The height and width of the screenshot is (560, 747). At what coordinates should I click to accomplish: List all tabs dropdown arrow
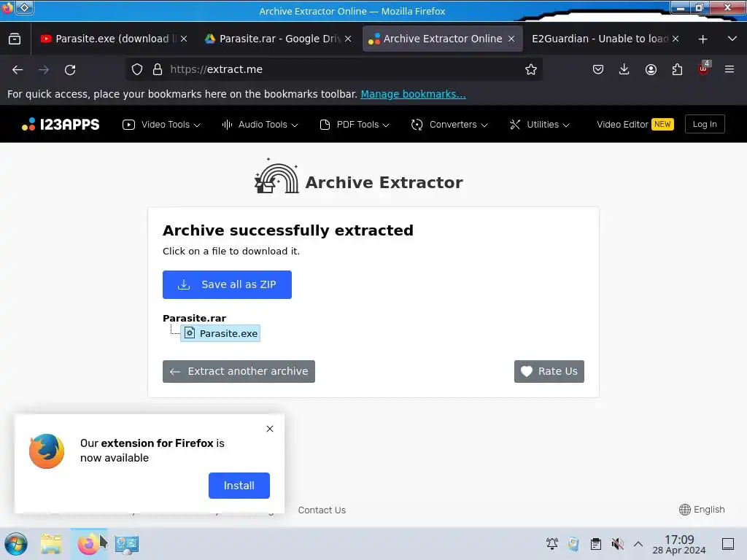click(x=732, y=39)
